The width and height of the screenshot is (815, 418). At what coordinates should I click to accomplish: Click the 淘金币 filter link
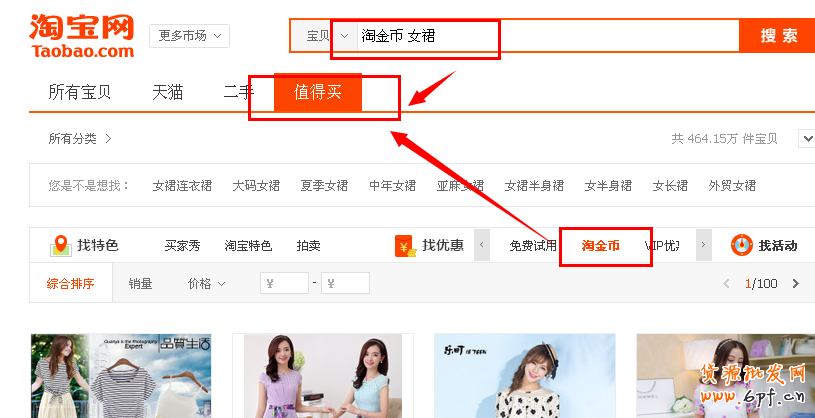pyautogui.click(x=601, y=246)
